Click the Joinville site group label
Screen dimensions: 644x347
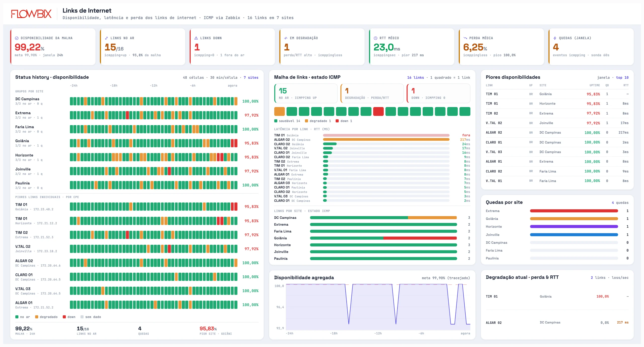click(23, 169)
